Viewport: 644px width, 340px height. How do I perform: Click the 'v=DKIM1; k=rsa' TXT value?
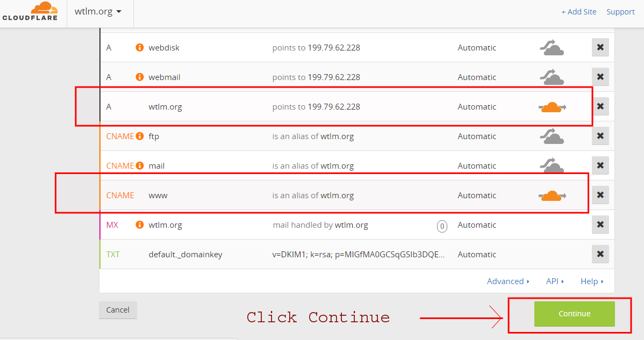tap(358, 254)
